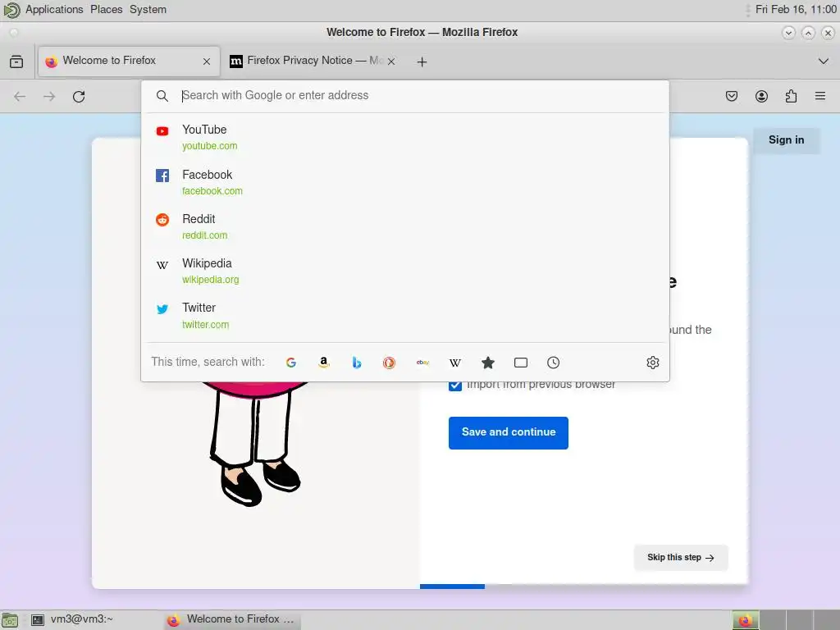
Task: Search open tabs with tab icon
Action: pos(521,363)
